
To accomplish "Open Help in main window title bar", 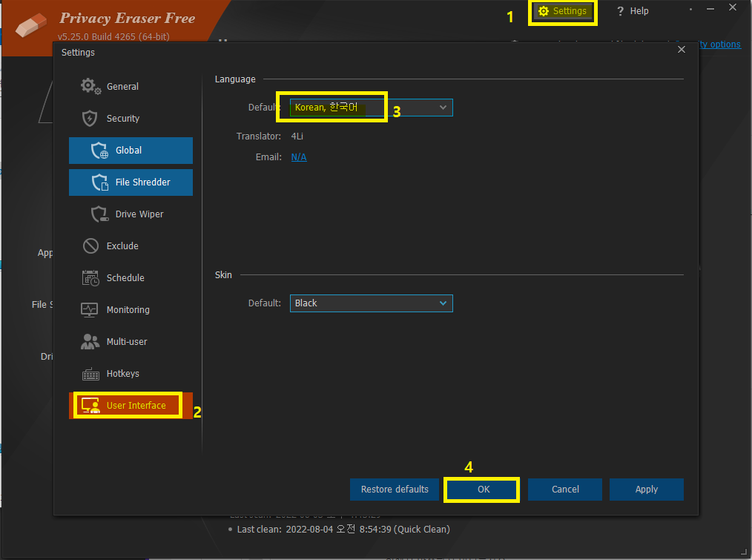I will click(633, 11).
